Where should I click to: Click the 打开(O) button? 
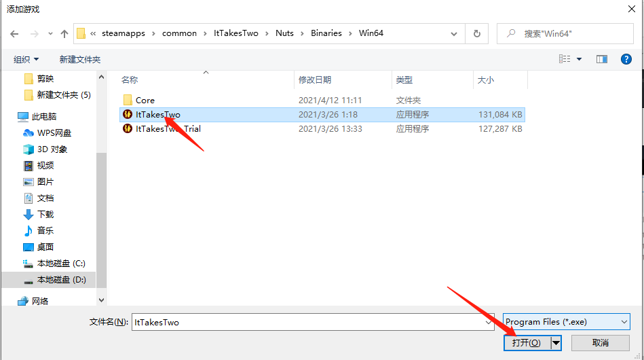527,343
